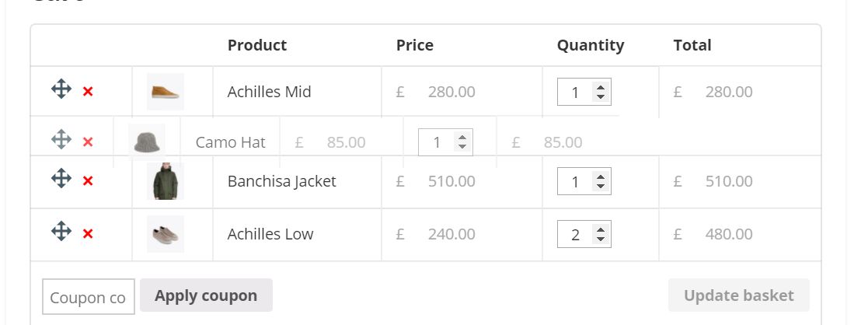Increase the Banchisa Jacket quantity with the up arrow
This screenshot has height=325, width=868.
(x=600, y=176)
